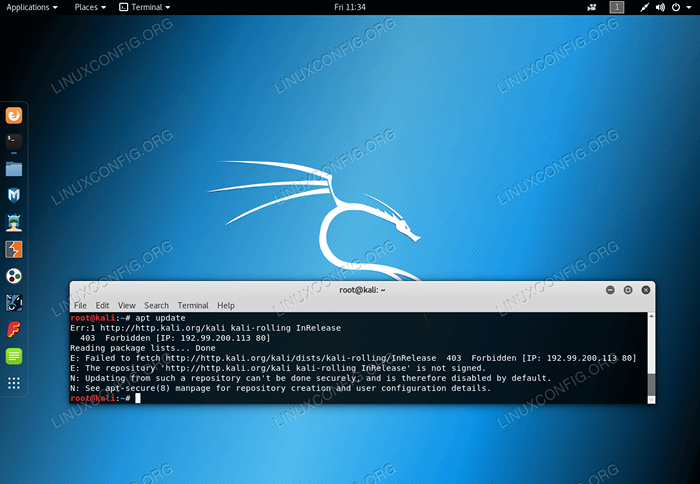Open the Edit menu in terminal window
700x484 pixels.
[102, 305]
